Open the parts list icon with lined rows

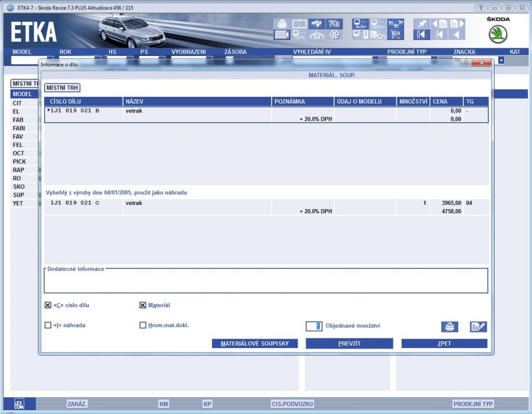(x=282, y=35)
